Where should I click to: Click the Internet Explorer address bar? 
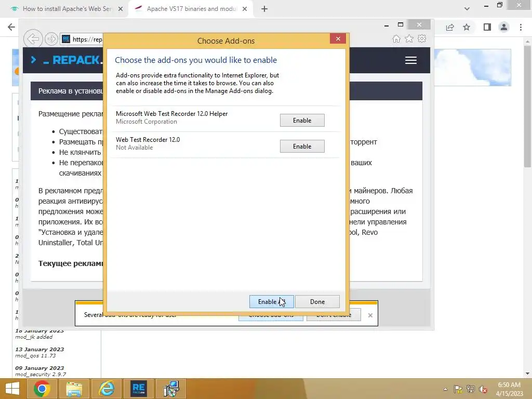[x=82, y=39]
